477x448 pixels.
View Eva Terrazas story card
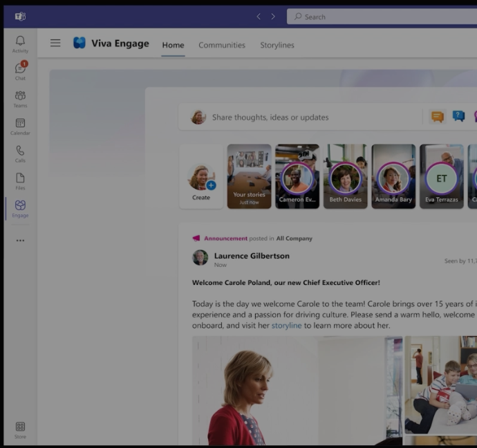pos(442,176)
